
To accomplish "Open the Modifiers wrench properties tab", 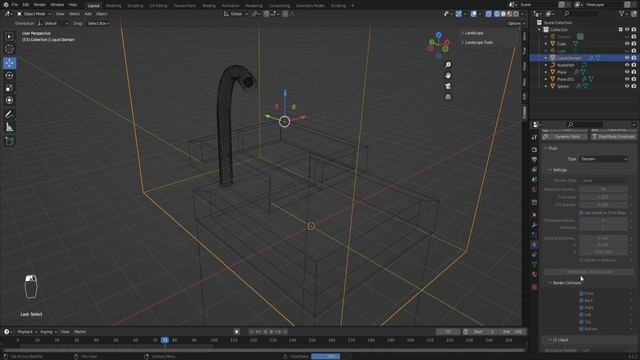I will coord(534,225).
